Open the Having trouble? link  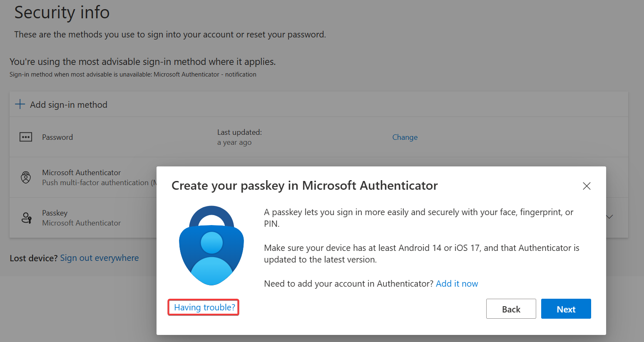pyautogui.click(x=204, y=307)
